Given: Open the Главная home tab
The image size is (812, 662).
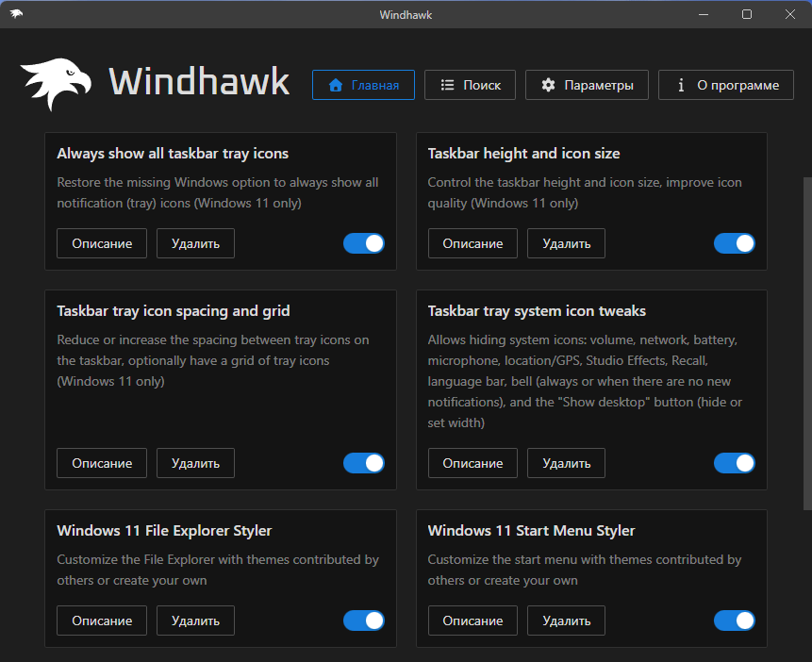Looking at the screenshot, I should click(x=363, y=85).
